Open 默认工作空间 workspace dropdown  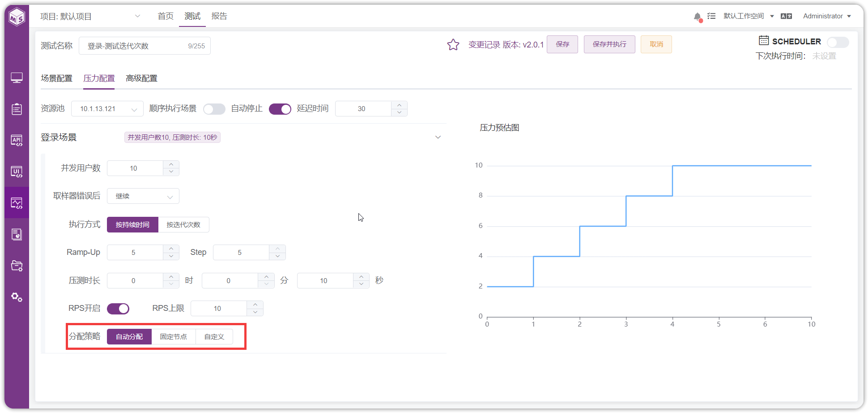(749, 16)
